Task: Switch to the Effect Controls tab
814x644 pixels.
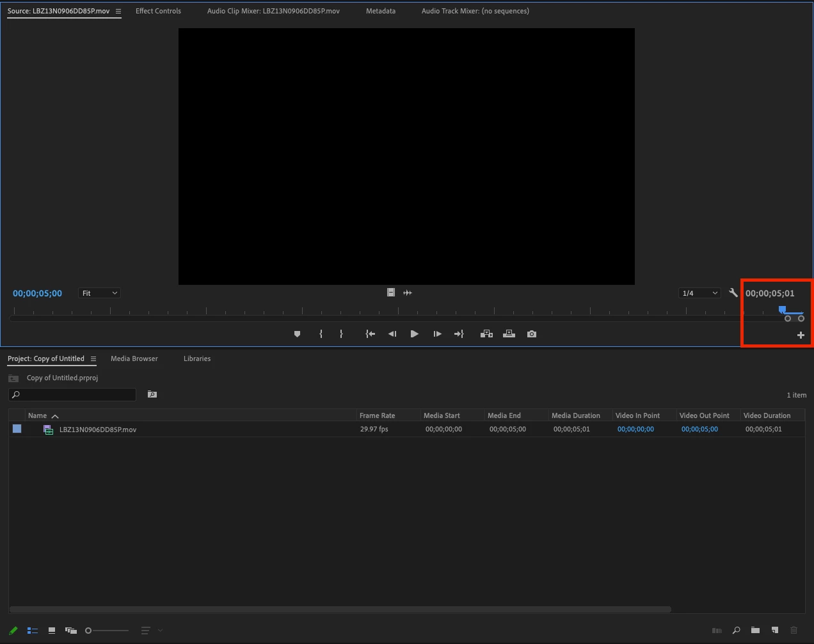Action: (x=158, y=11)
